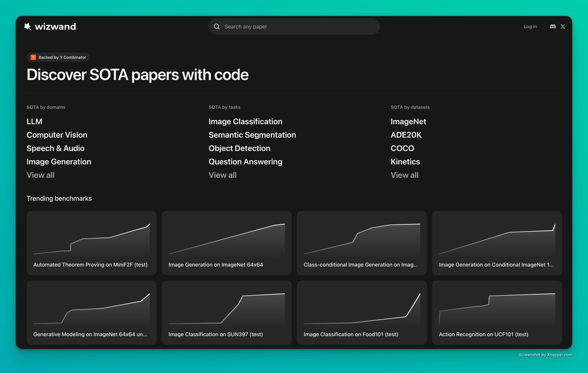Open the Object Detection task
Image resolution: width=588 pixels, height=373 pixels.
[x=240, y=148]
